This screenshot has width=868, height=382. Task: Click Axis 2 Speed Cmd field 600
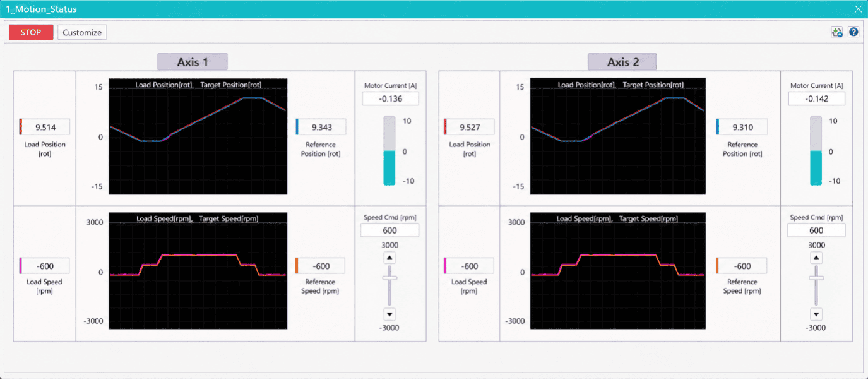(816, 230)
